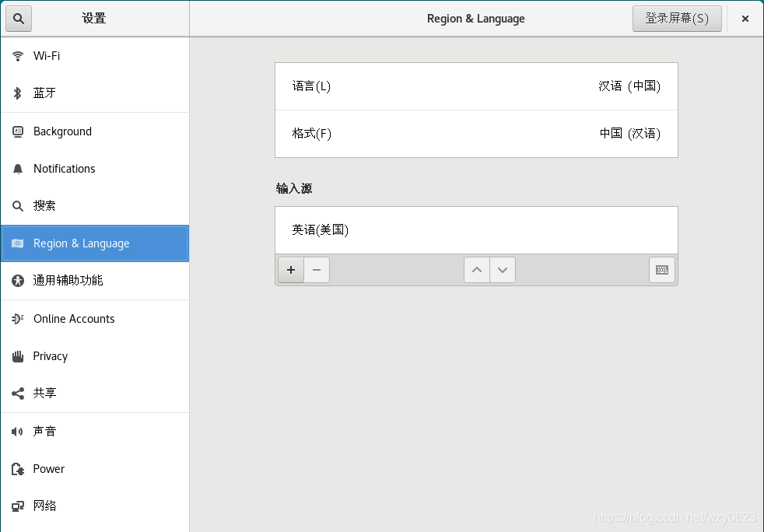Click the 输入源 section heading
The height and width of the screenshot is (532, 764).
pyautogui.click(x=294, y=188)
